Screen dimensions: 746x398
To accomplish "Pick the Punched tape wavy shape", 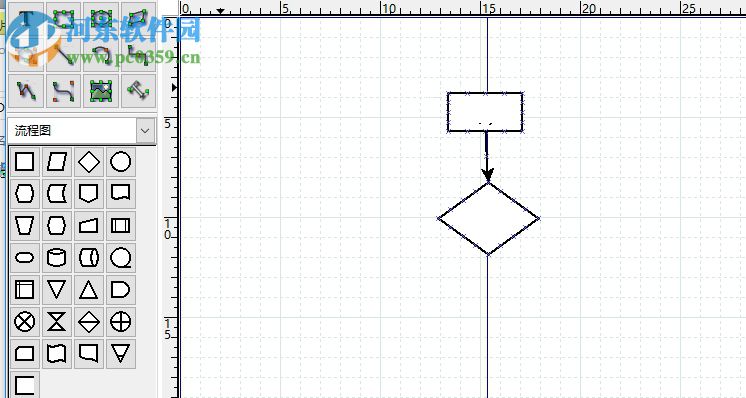I will click(x=57, y=354).
